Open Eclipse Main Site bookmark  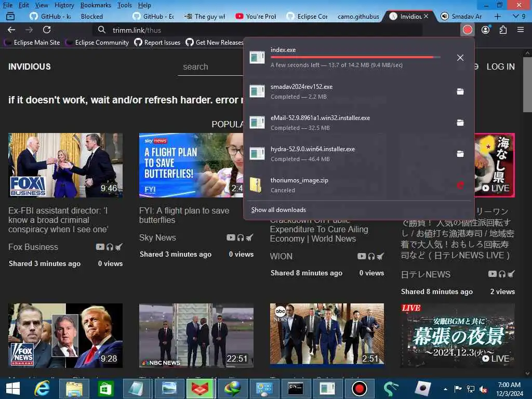click(33, 43)
